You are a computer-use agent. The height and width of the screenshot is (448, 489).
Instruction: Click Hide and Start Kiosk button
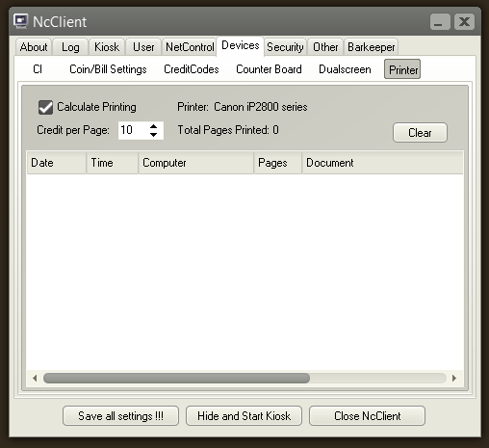(244, 416)
